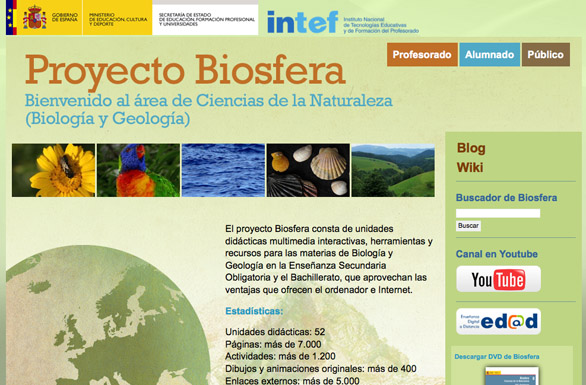Screen dimensions: 586x385
Task: Open the Blog link
Action: click(x=471, y=148)
